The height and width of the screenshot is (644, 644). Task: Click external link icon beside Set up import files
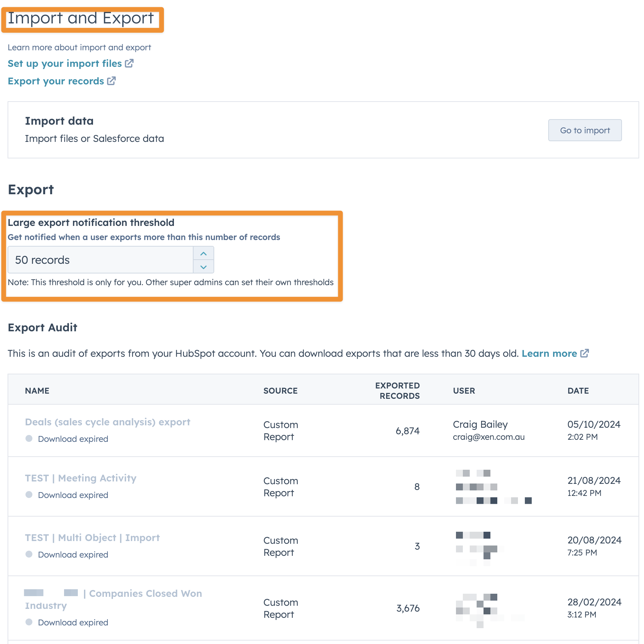(129, 63)
